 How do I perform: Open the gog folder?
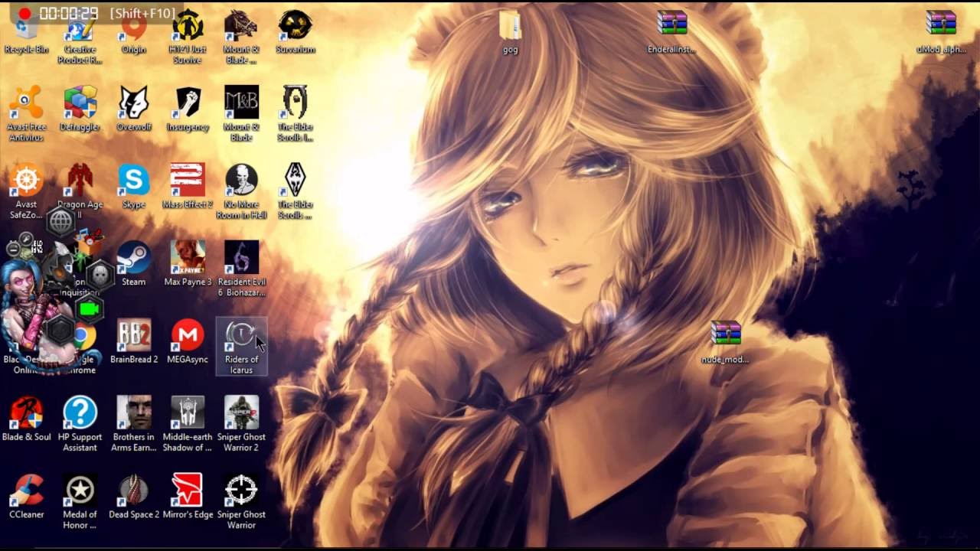pyautogui.click(x=510, y=33)
